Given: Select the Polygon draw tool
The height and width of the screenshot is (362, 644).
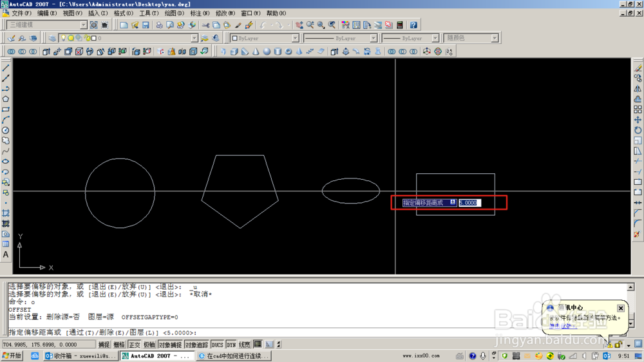Looking at the screenshot, I should [6, 99].
